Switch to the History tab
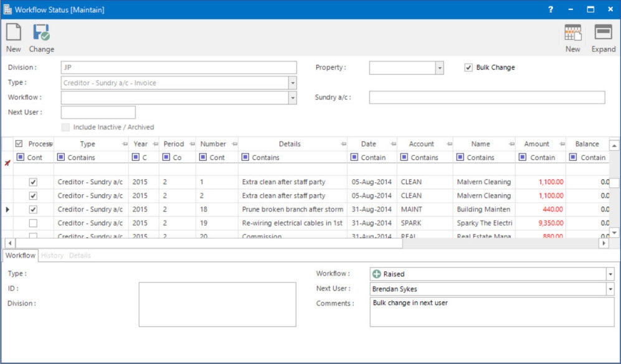This screenshot has height=364, width=621. click(x=52, y=255)
